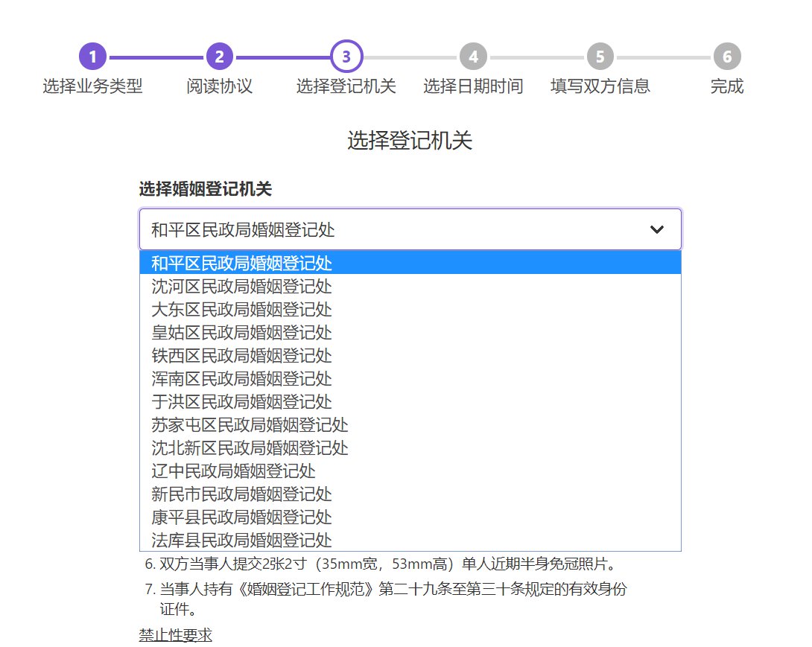Screen dimensions: 812x647
Task: Pick 皇姑区民政局婚姻登记处 option
Action: tap(241, 332)
